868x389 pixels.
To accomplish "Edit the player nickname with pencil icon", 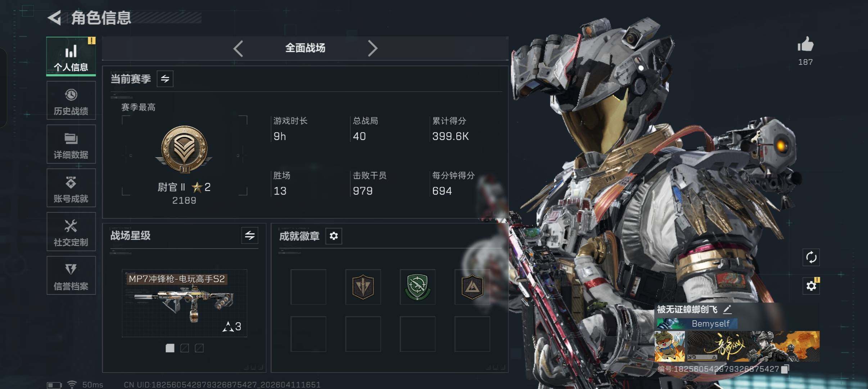I will 727,309.
